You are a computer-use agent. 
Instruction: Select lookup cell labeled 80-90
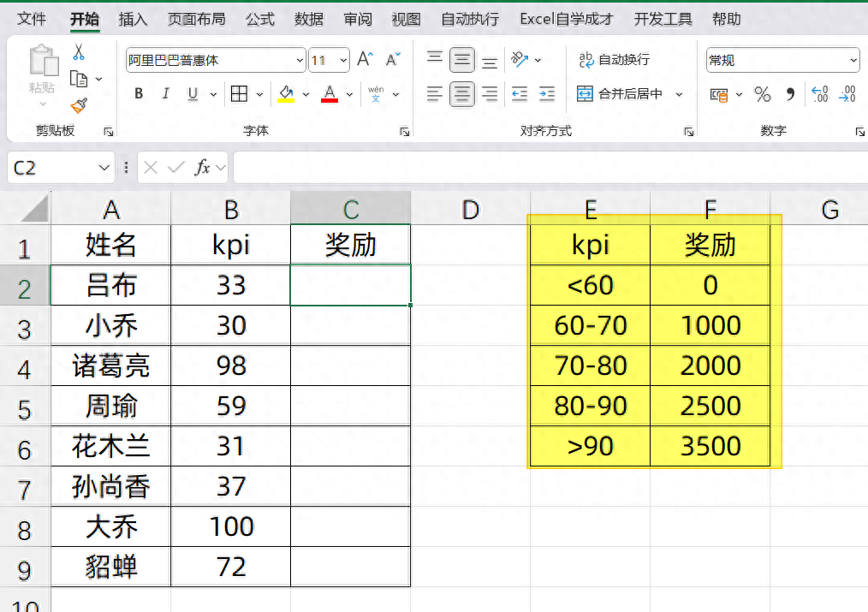(x=590, y=406)
